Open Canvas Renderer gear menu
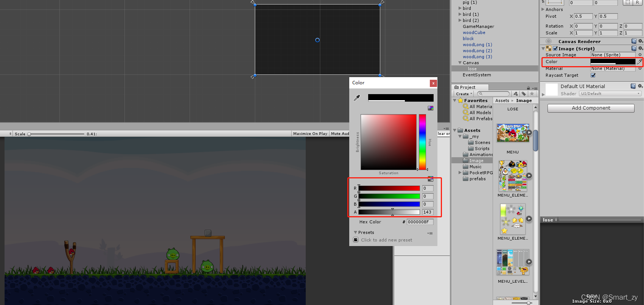Image resolution: width=644 pixels, height=305 pixels. pos(640,41)
